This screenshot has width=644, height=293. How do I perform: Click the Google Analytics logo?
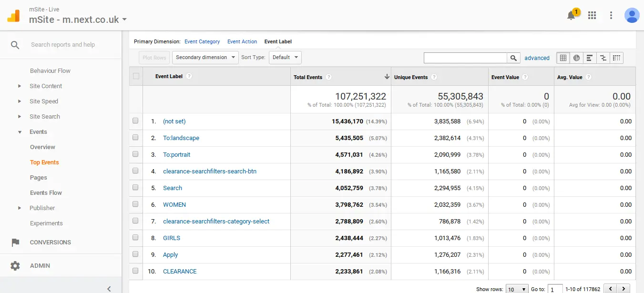click(x=13, y=15)
